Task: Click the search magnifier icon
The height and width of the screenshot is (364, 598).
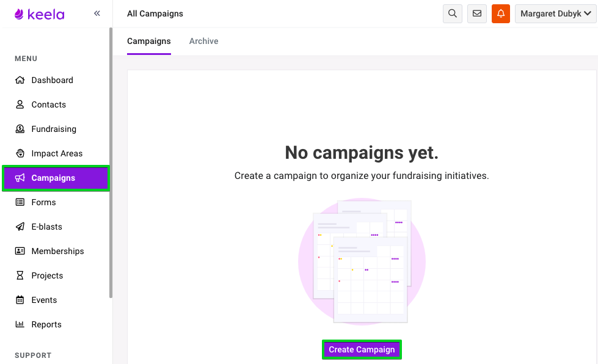Action: (x=452, y=13)
